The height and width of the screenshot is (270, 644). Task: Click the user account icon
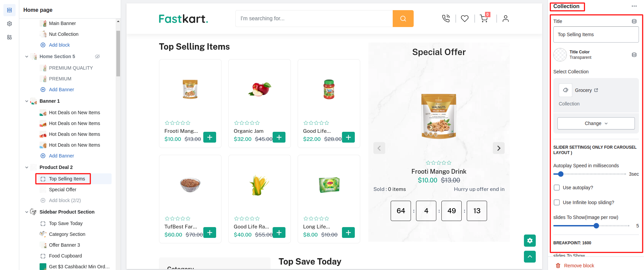(x=505, y=19)
